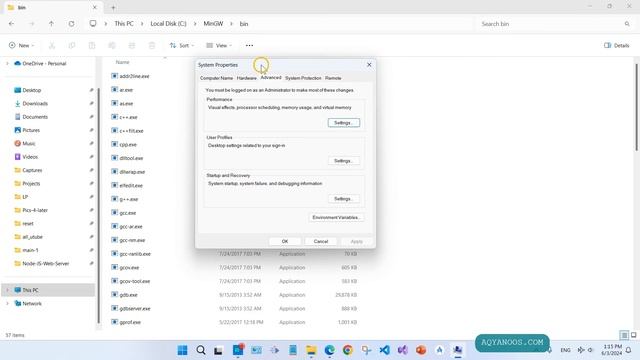Open User Profiles Settings button

click(344, 161)
